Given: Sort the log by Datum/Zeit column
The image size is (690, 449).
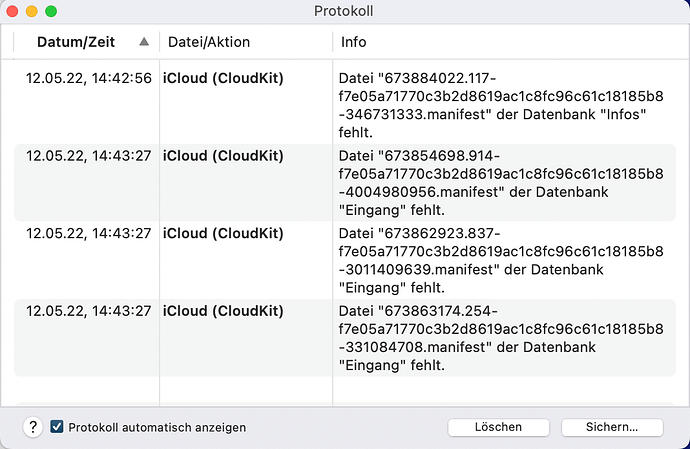Looking at the screenshot, I should [x=76, y=42].
